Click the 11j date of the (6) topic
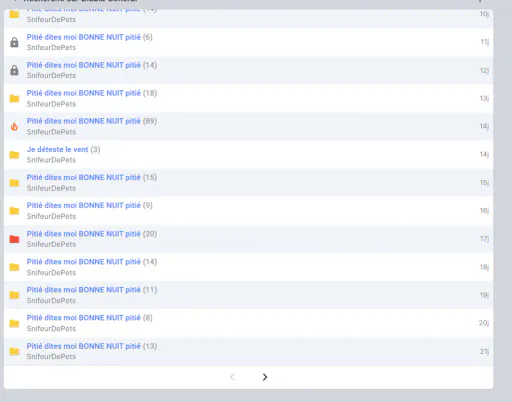This screenshot has height=402, width=512. (485, 42)
